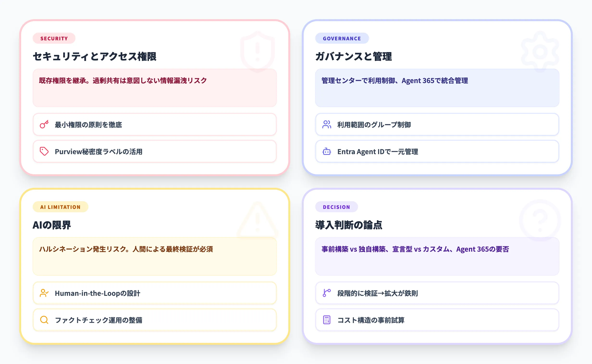Screen dimensions: 592x364
Task: Select the heading ガバナンスと管理
Action: point(353,57)
